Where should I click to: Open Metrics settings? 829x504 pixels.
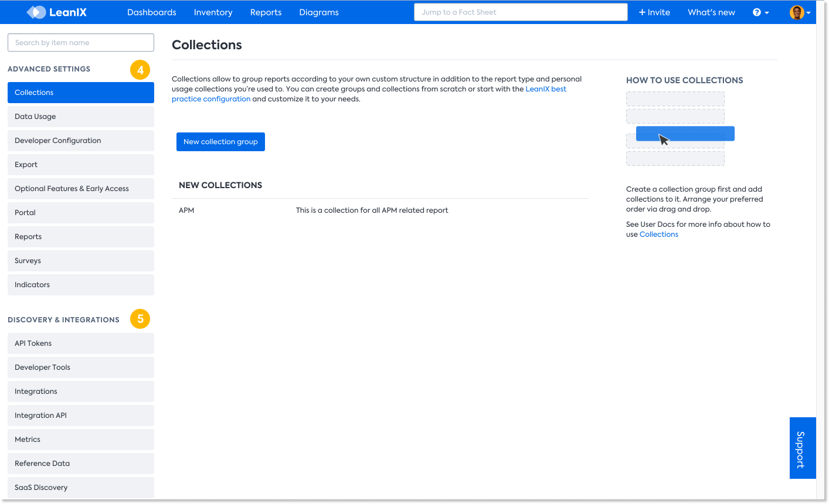pyautogui.click(x=81, y=440)
